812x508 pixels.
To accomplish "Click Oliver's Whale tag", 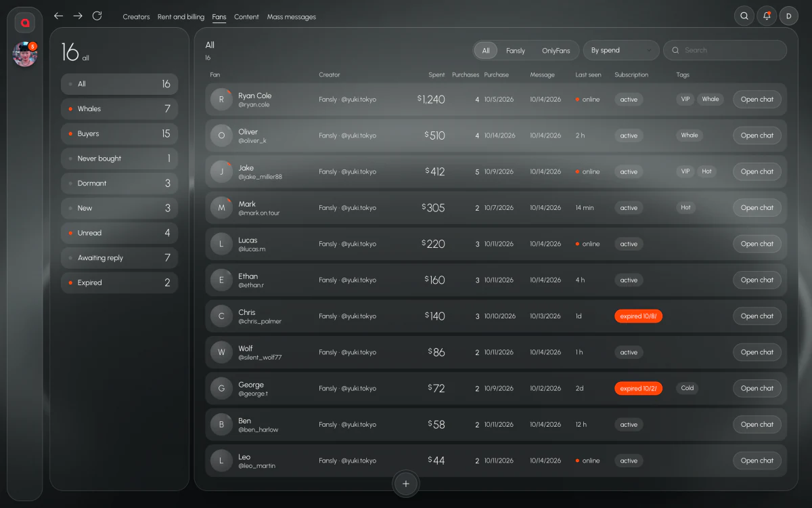I will coord(690,135).
